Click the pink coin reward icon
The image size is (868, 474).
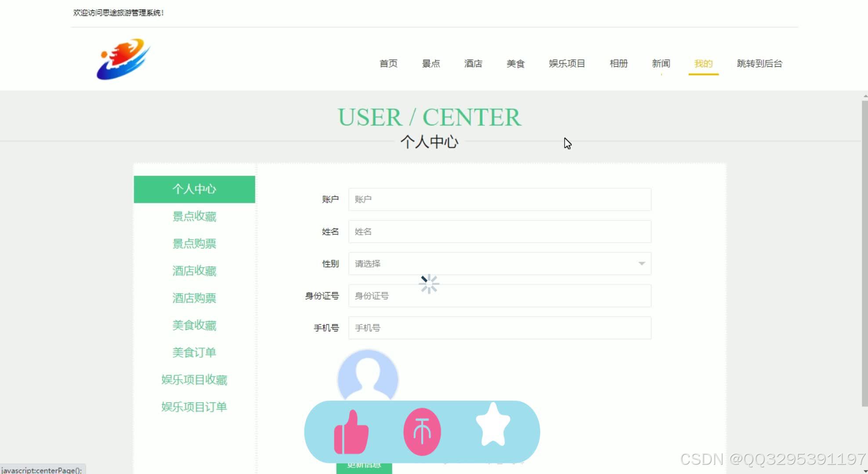[422, 432]
